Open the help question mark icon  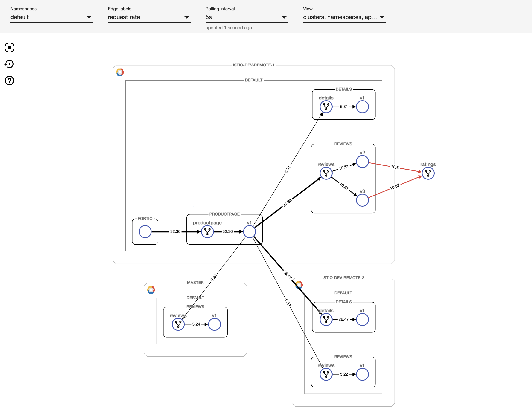coord(9,81)
